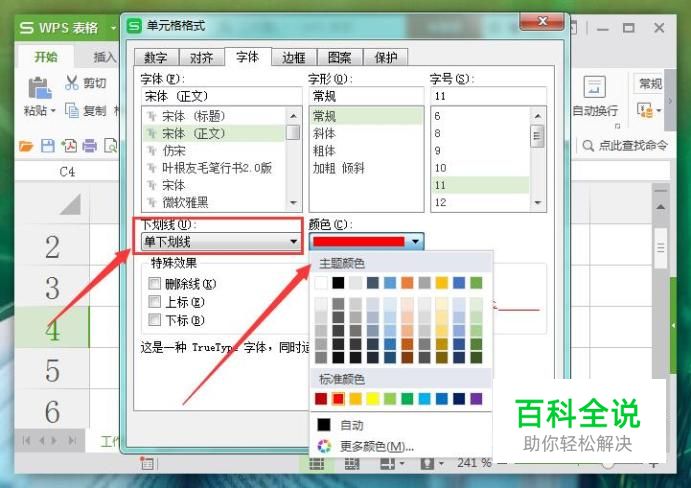Switch to the 数字 tab
691x488 pixels.
pos(156,57)
